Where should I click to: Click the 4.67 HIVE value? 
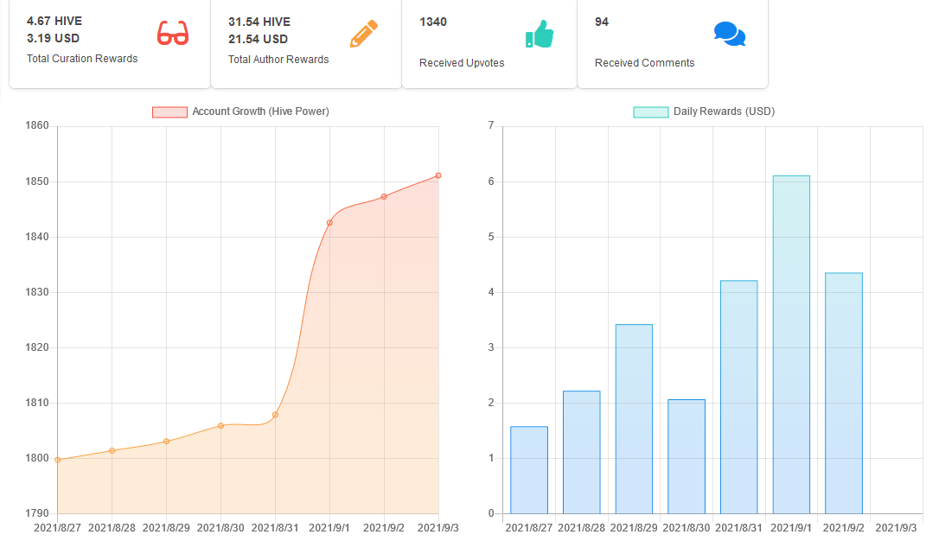click(x=54, y=21)
